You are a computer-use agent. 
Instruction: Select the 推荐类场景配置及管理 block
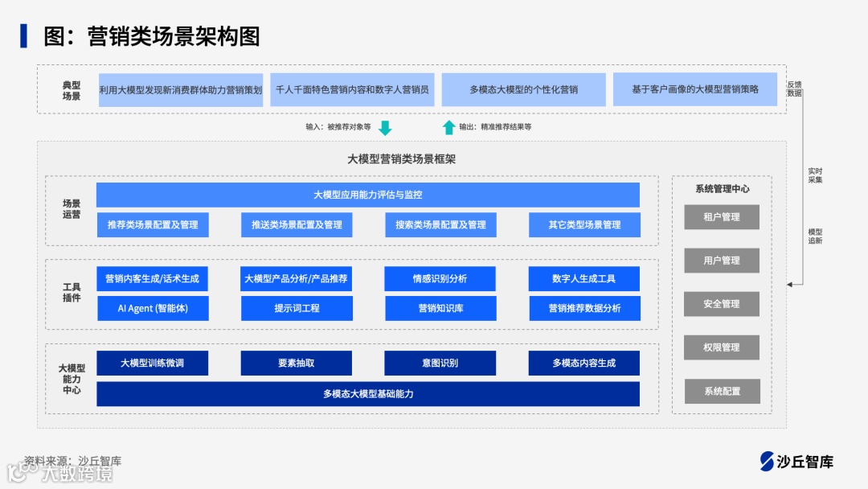(153, 225)
